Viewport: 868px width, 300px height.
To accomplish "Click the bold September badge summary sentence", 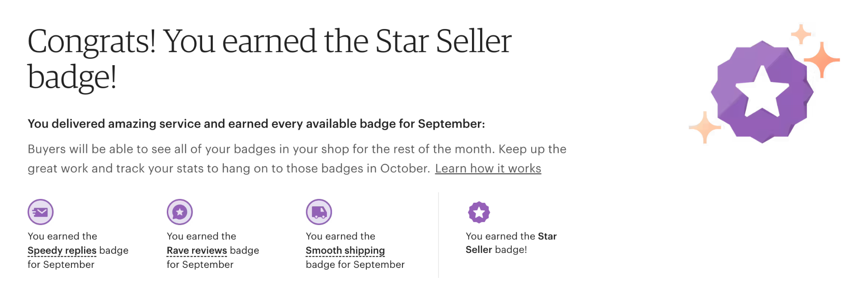I will click(x=256, y=124).
